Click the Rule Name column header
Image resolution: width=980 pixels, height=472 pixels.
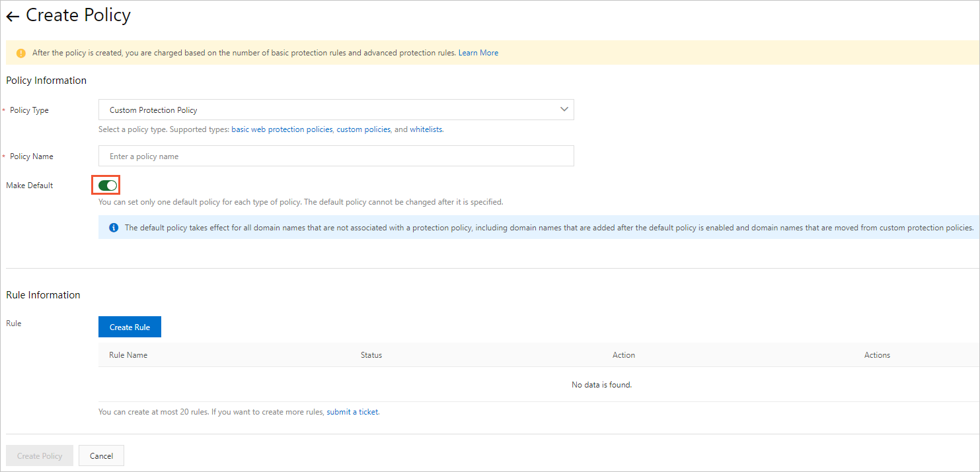[128, 355]
